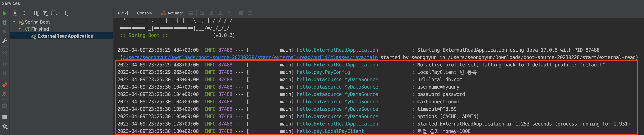644x135 pixels.
Task: Click the Restore Layout icon
Action: pyautogui.click(x=5, y=117)
